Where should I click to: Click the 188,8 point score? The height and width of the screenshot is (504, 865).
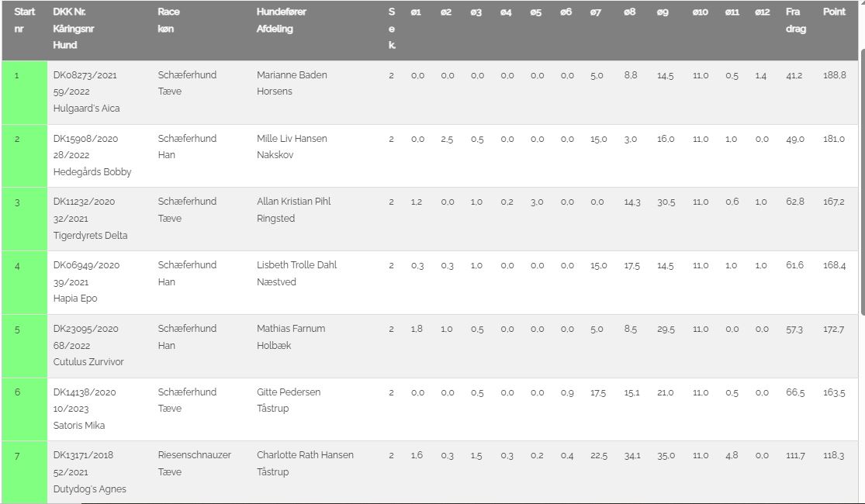coord(834,75)
